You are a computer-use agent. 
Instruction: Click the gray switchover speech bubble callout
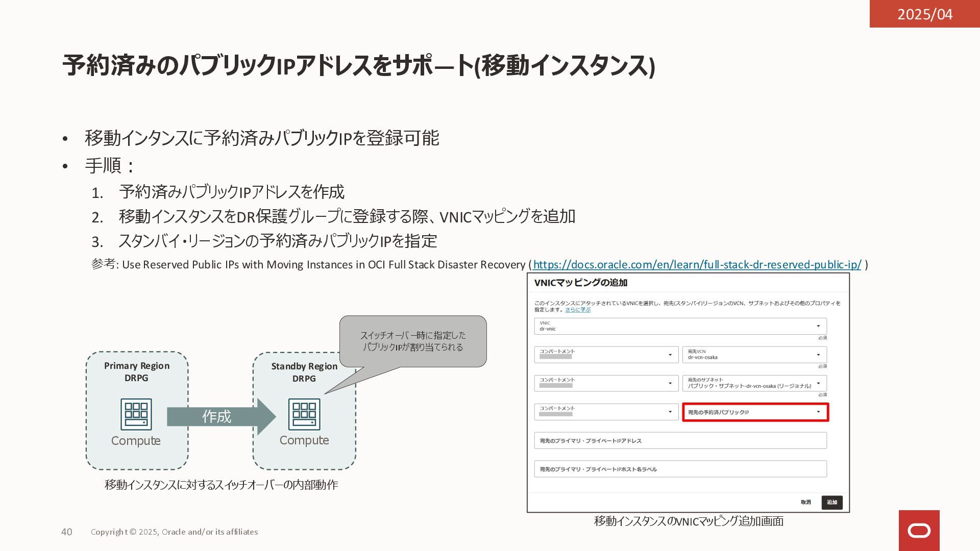[x=412, y=341]
